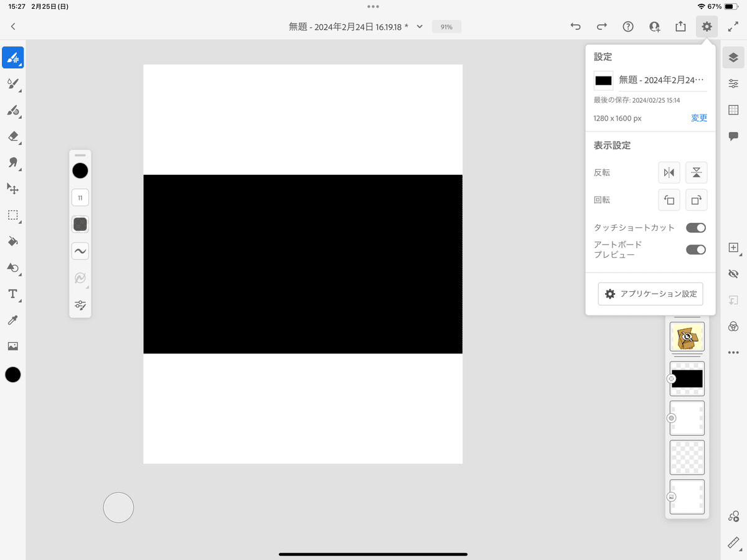The width and height of the screenshot is (747, 560).
Task: Flip the canvas horizontally
Action: pos(669,172)
